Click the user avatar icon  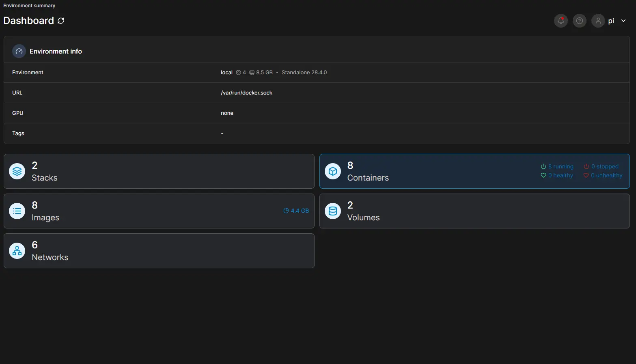tap(598, 20)
